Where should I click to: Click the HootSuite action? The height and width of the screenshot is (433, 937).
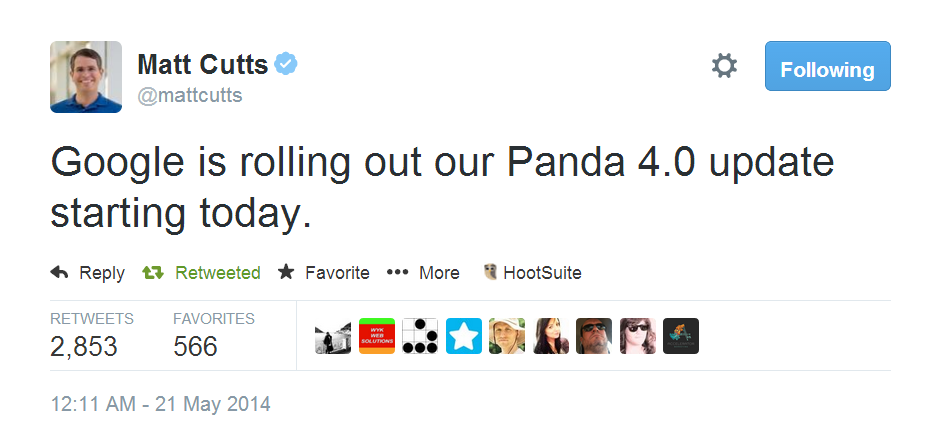(x=531, y=273)
